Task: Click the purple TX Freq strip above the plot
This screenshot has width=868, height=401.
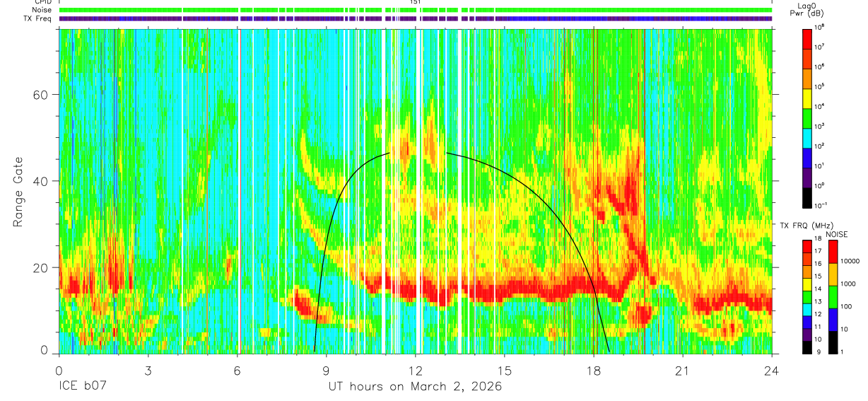Action: (416, 18)
